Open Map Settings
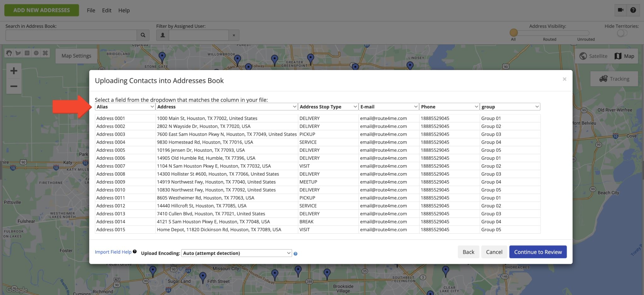The height and width of the screenshot is (295, 644). point(76,56)
